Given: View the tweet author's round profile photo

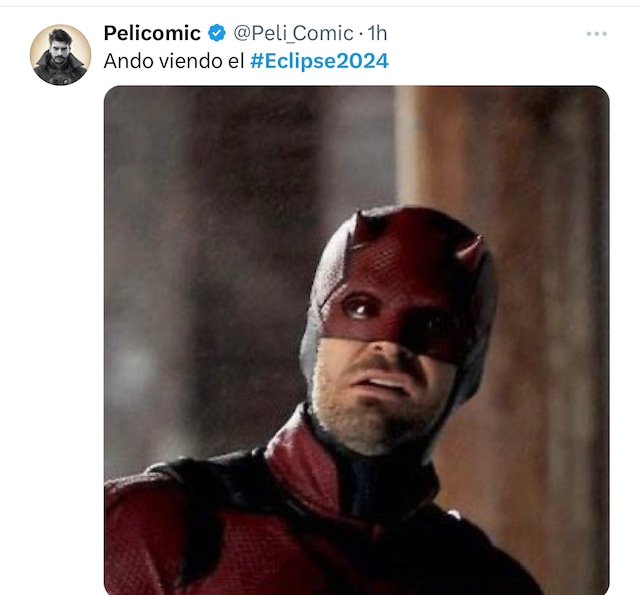Looking at the screenshot, I should 60,55.
